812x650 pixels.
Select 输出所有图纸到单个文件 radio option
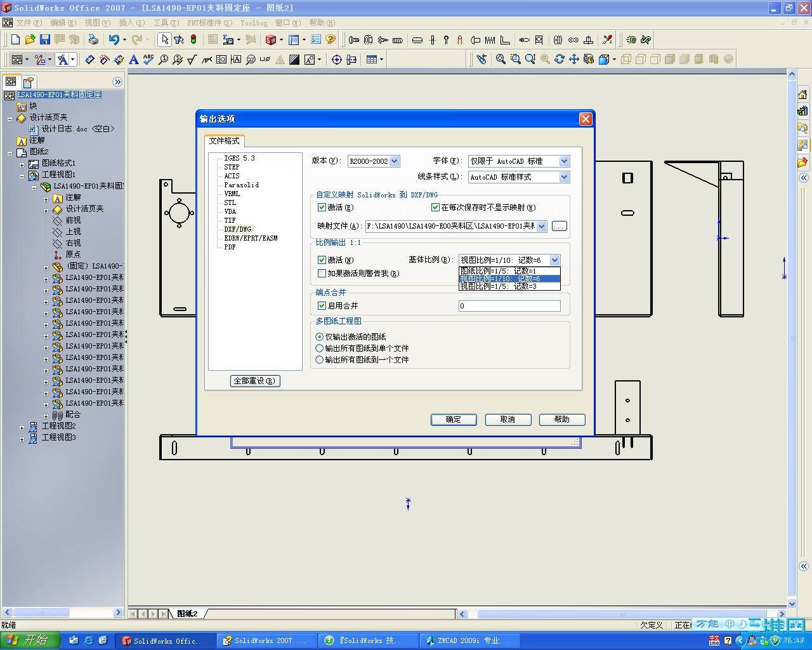click(x=320, y=348)
